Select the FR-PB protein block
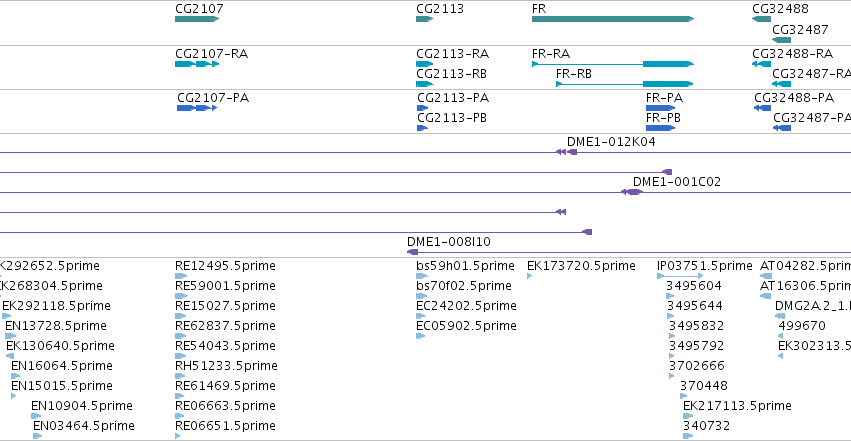This screenshot has height=441, width=851. click(661, 128)
